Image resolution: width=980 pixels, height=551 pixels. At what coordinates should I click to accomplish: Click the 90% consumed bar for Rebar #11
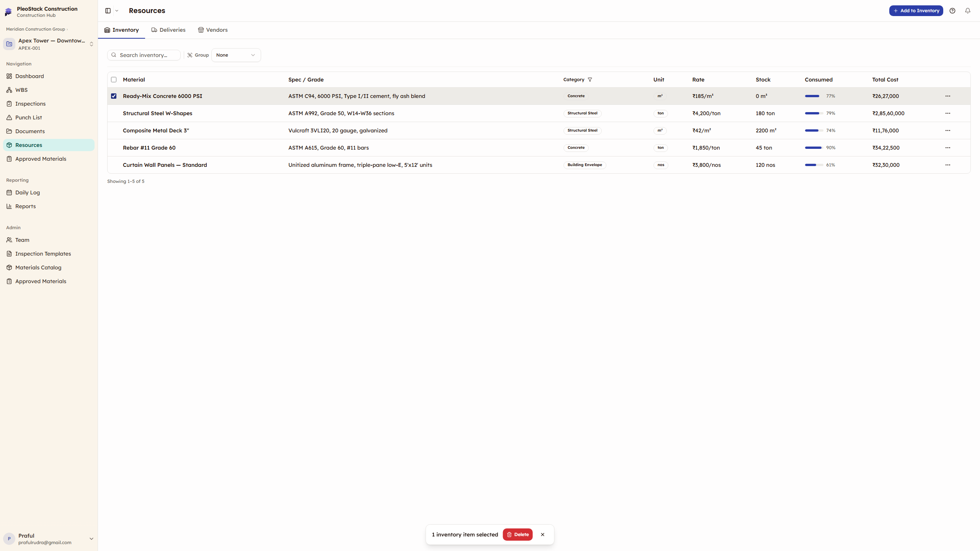point(814,148)
